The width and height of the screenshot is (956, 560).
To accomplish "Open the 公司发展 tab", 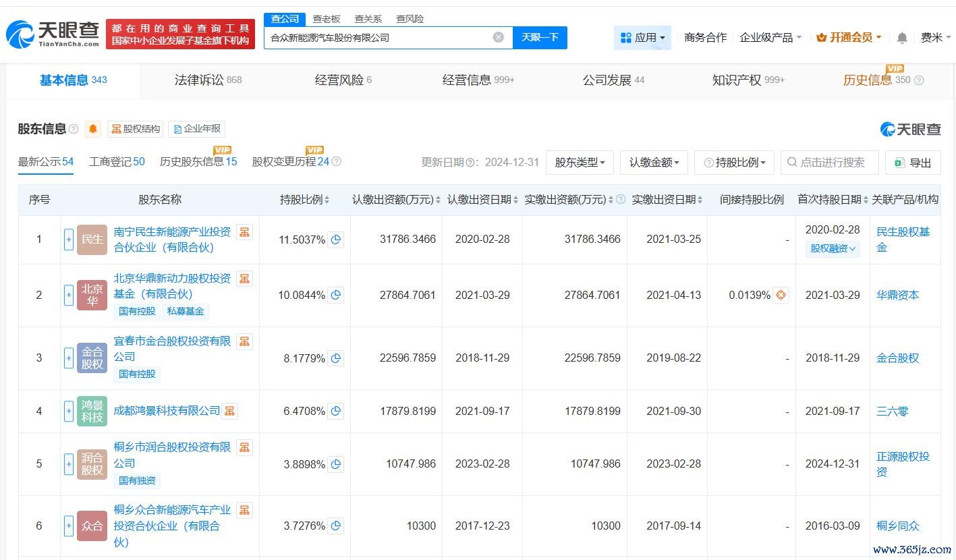I will pyautogui.click(x=613, y=80).
